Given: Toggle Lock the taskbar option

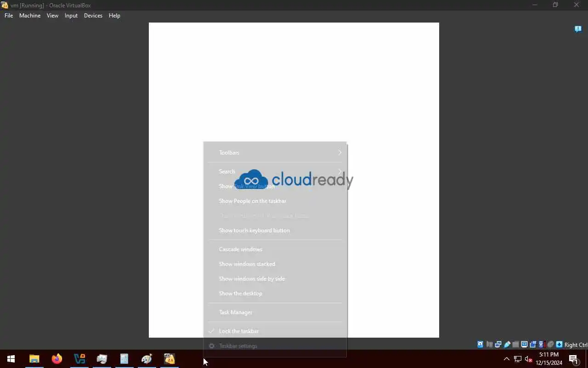Looking at the screenshot, I should [275, 331].
